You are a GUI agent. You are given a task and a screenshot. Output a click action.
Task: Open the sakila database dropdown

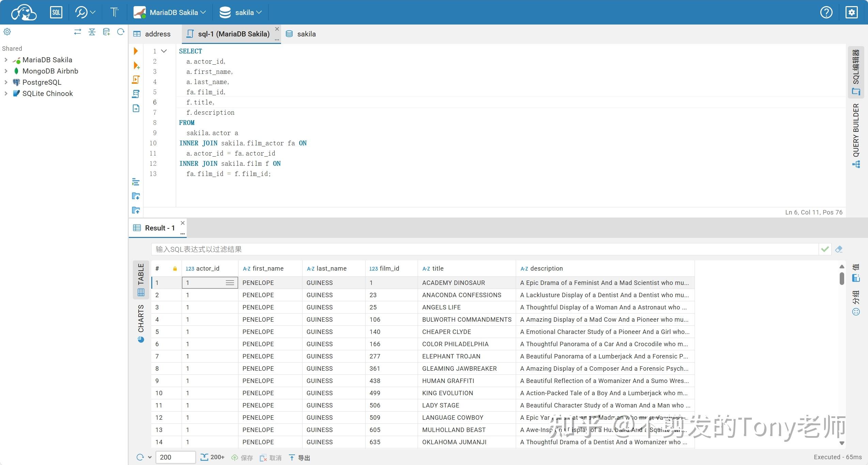241,13
